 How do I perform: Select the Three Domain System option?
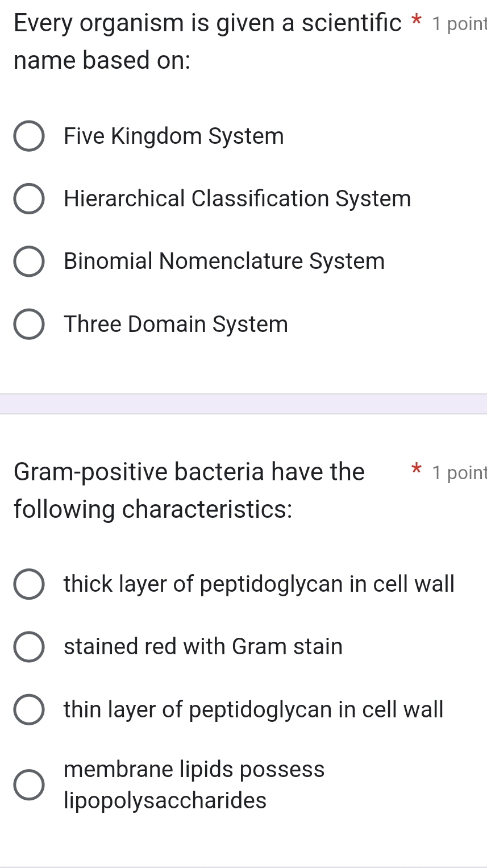click(29, 324)
